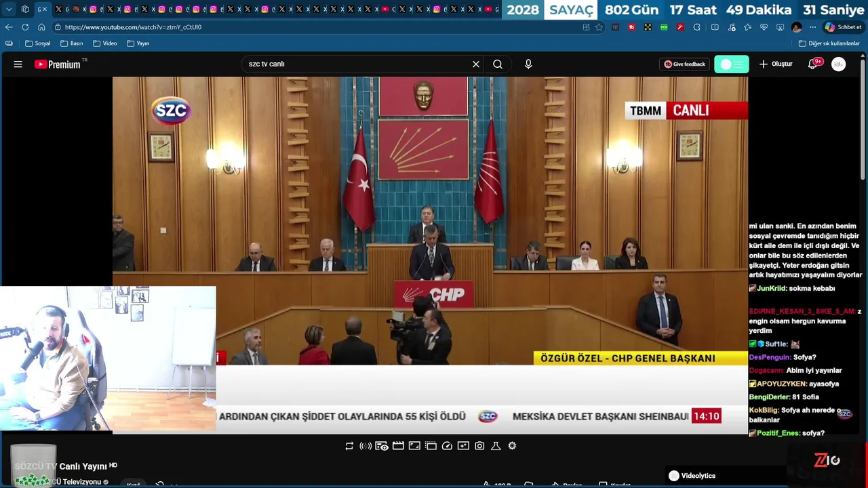The height and width of the screenshot is (488, 868).
Task: Open the Video bookmarks folder
Action: coord(105,43)
